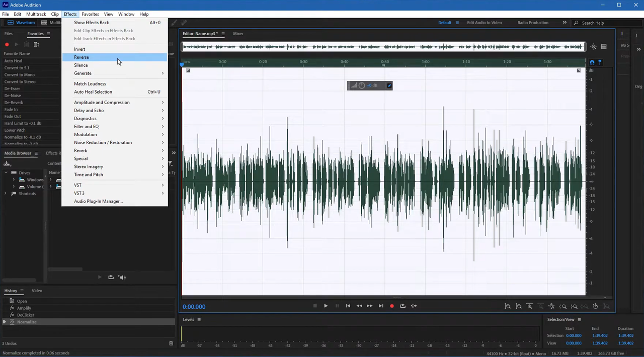Screen dimensions: 644x357
Task: Click the Zoom In (Amplitude) icon
Action: click(x=508, y=306)
